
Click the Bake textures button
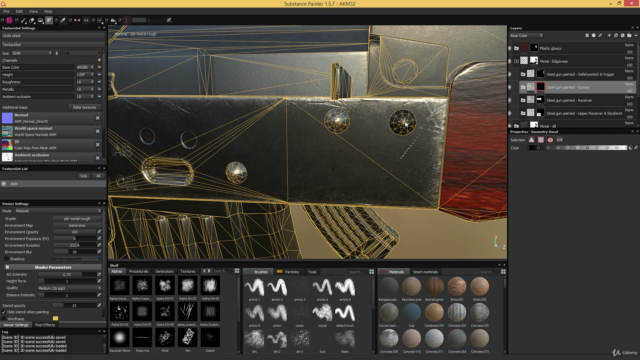tap(84, 107)
